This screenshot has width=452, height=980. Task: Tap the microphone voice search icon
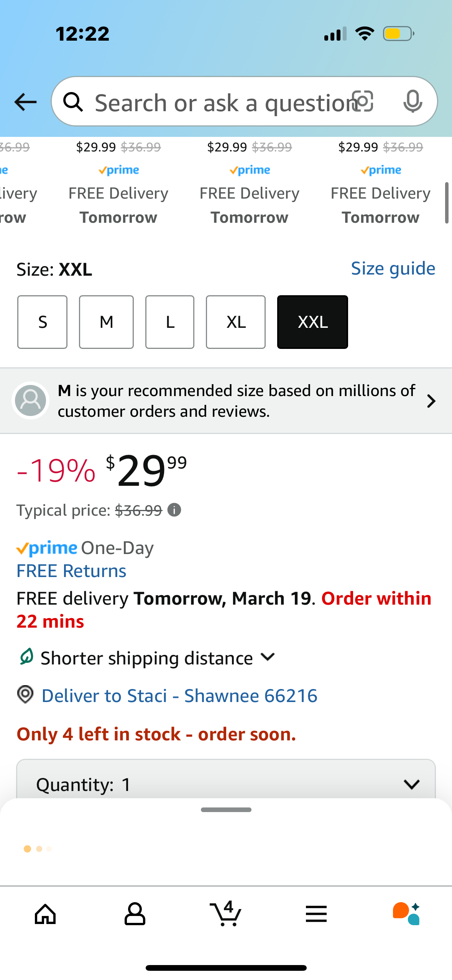(x=413, y=102)
